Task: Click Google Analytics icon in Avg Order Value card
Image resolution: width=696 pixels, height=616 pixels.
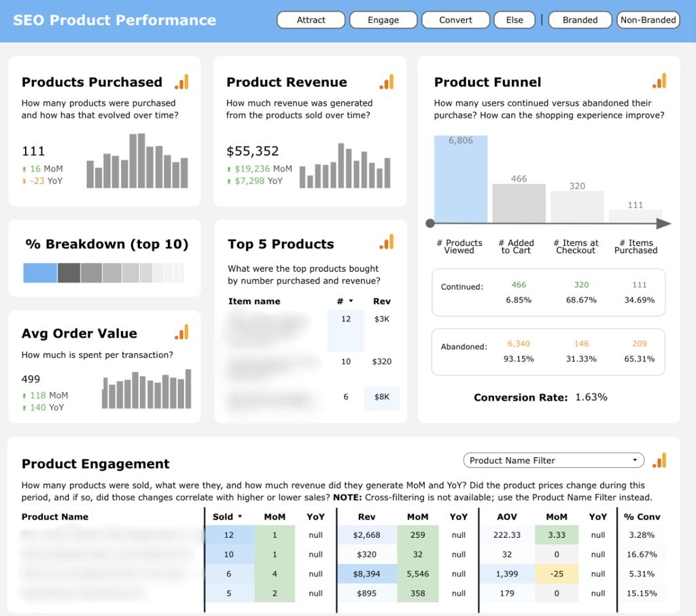Action: pyautogui.click(x=182, y=332)
